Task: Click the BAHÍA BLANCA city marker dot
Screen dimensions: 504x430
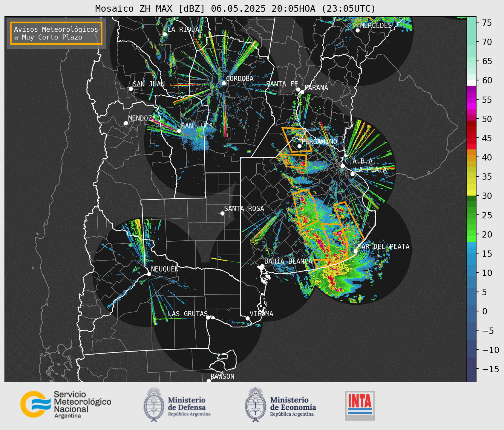Action: point(262,266)
